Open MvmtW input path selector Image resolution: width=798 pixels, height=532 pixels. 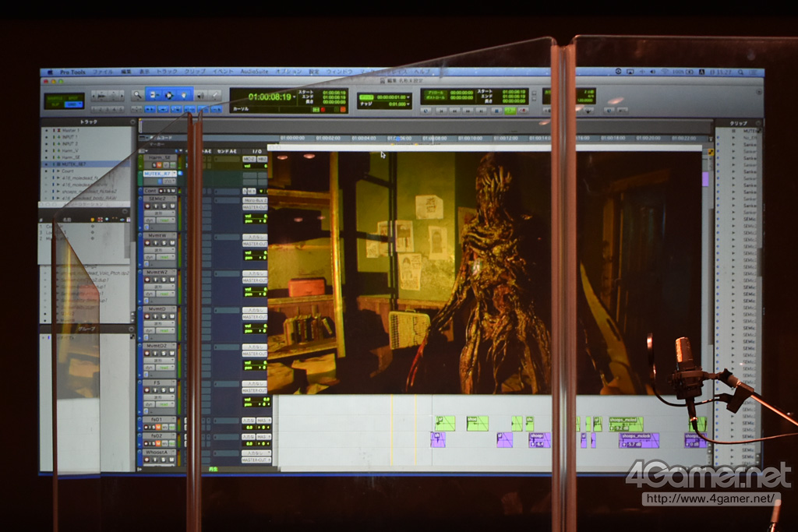pos(255,237)
